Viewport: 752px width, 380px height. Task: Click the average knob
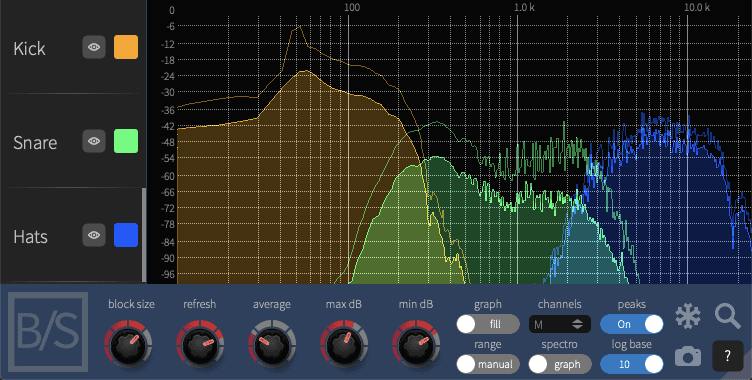(271, 344)
